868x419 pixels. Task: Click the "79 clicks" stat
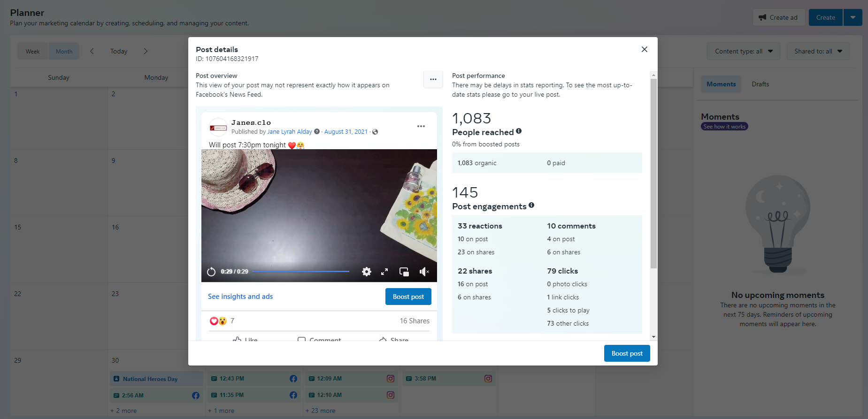(x=562, y=271)
